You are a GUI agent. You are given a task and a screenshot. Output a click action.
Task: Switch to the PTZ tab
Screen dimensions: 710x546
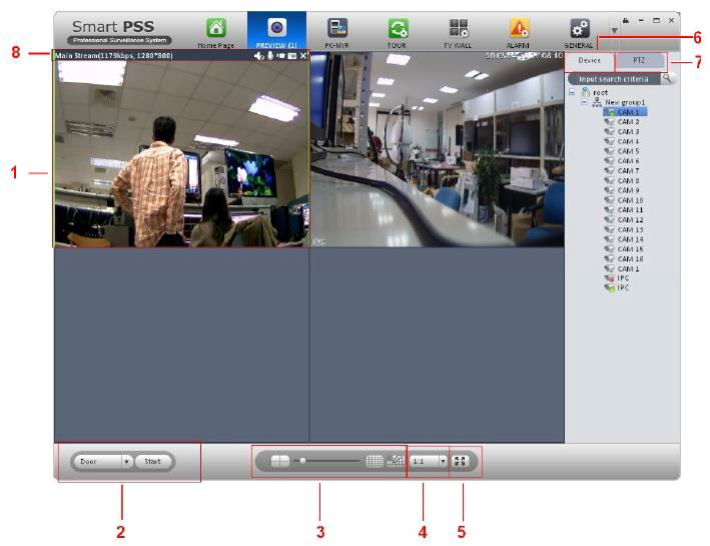[x=639, y=61]
